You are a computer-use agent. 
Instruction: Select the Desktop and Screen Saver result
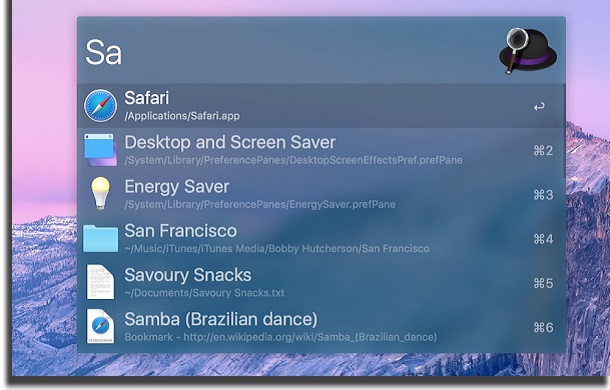(x=321, y=150)
